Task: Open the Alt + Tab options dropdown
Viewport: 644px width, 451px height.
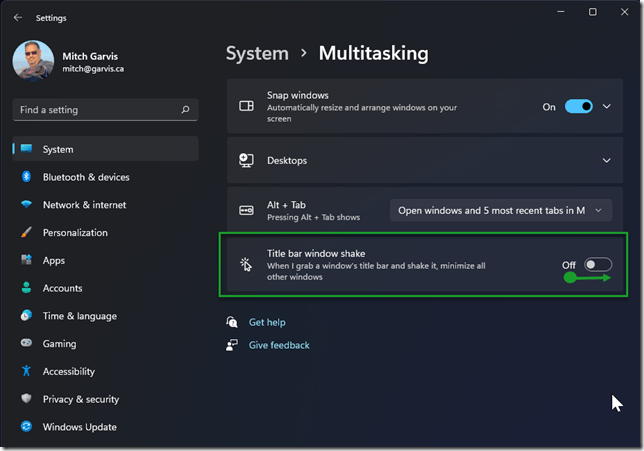Action: [500, 210]
